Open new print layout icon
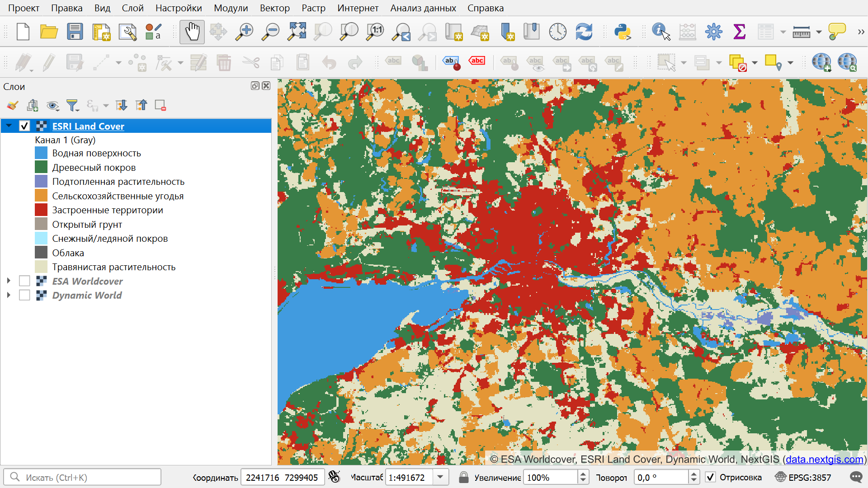Image resolution: width=868 pixels, height=488 pixels. tap(102, 32)
